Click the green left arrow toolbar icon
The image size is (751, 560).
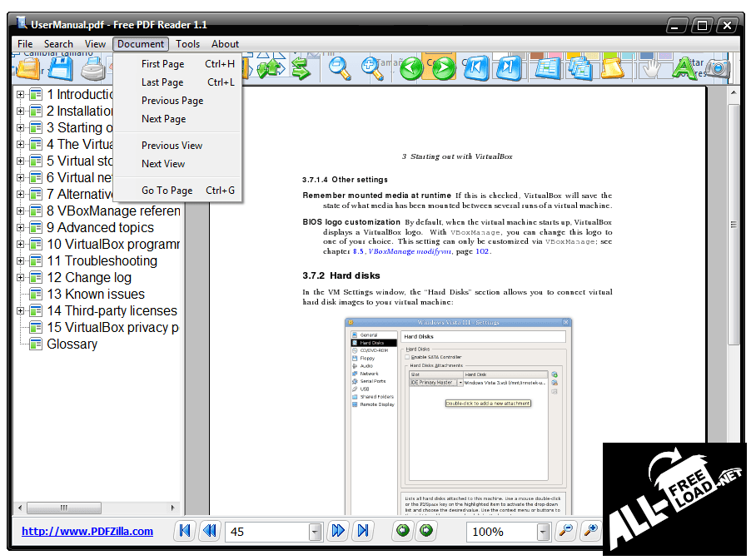(412, 67)
